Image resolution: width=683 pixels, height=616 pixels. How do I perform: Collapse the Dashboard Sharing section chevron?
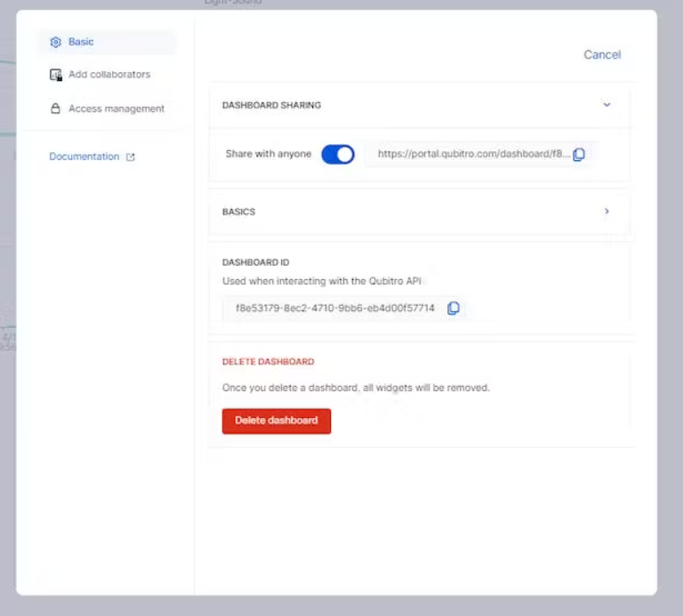click(607, 105)
